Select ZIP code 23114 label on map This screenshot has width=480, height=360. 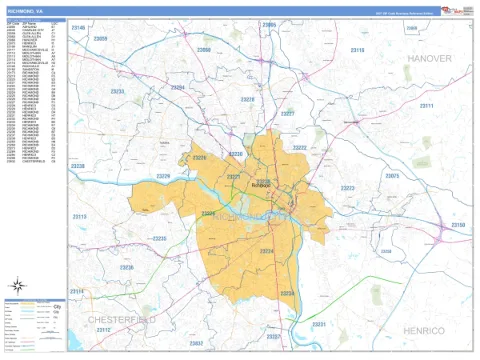pos(77,292)
